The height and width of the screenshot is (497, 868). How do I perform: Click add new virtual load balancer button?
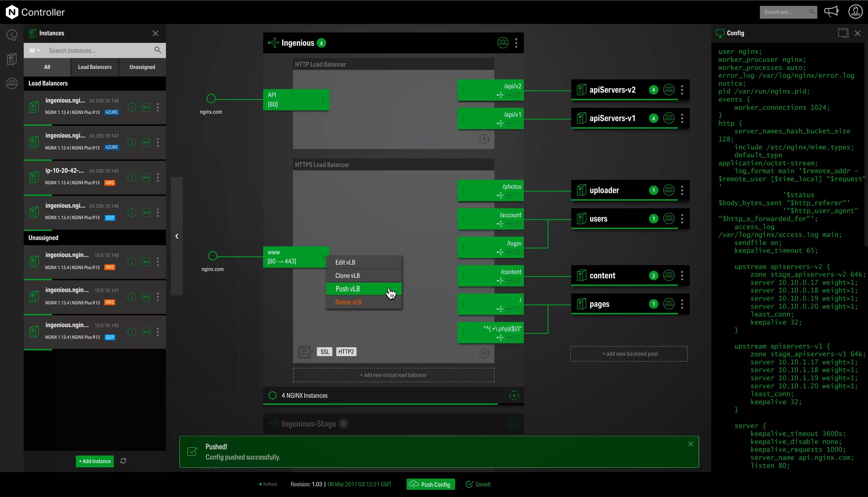[x=393, y=375]
